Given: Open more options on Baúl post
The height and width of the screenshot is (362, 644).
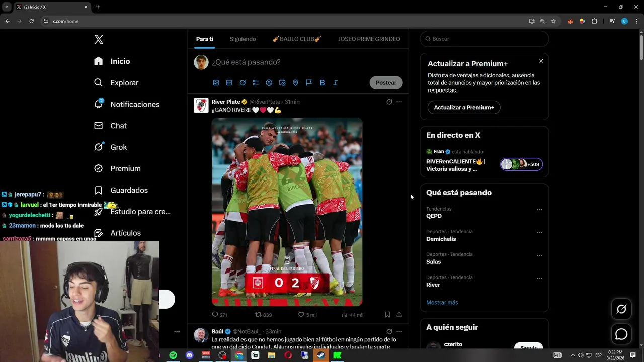Looking at the screenshot, I should 399,332.
